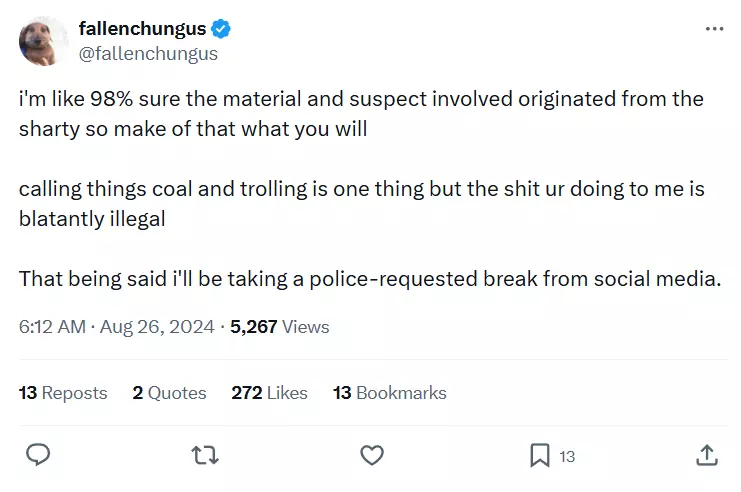Click the sentence about police-requested break

pos(370,279)
